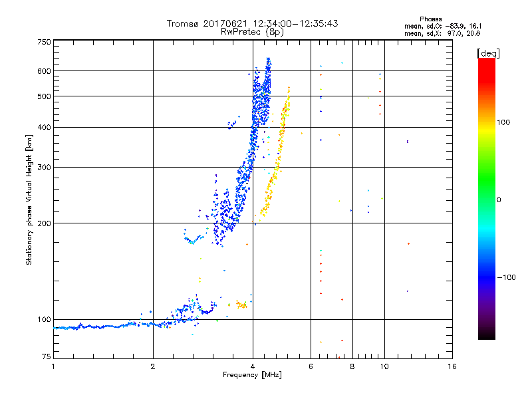Click the x-axis tick label '1'
Screen dimensions: 532x399
(x=53, y=366)
